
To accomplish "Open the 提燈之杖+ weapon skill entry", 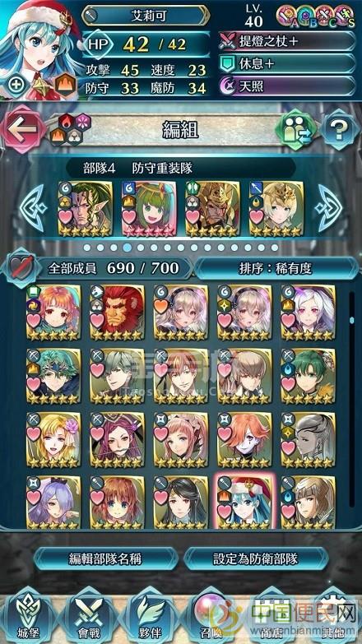I will (x=288, y=41).
